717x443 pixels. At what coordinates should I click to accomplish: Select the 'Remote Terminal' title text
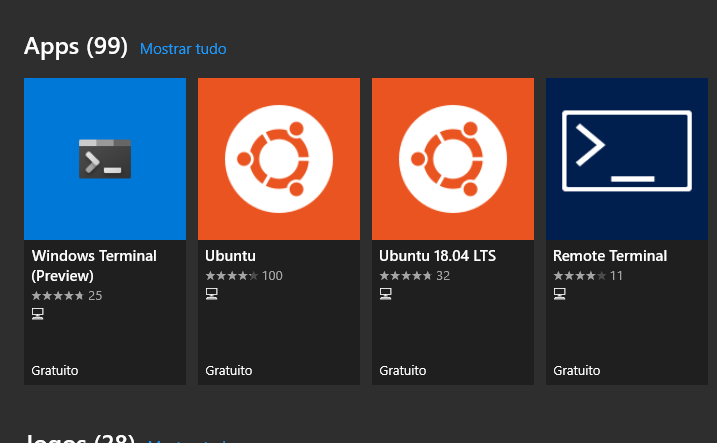point(610,256)
